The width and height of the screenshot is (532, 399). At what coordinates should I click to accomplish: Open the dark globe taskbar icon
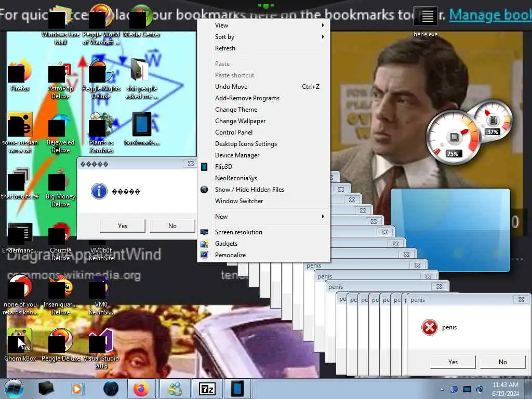[111, 389]
